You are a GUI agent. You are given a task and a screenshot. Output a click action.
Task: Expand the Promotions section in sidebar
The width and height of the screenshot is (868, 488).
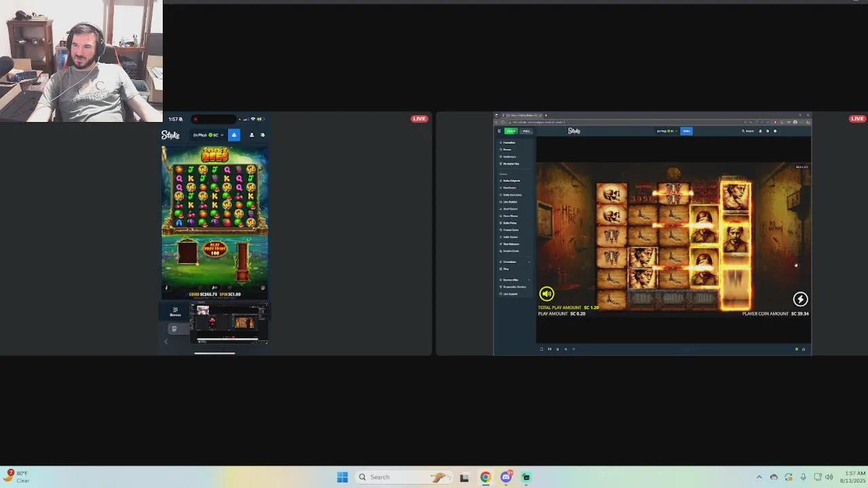[x=516, y=262]
